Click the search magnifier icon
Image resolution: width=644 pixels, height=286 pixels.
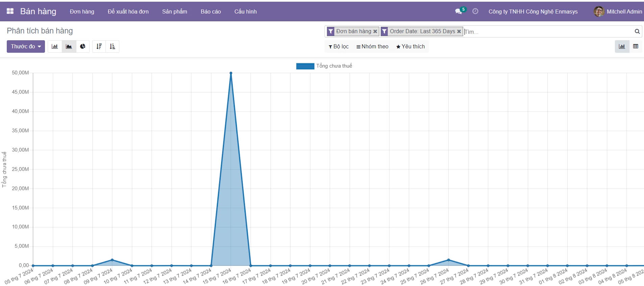tap(637, 31)
